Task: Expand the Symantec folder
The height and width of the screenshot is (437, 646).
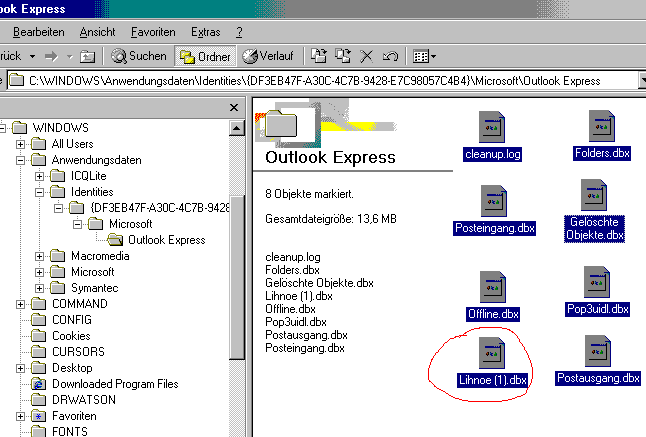Action: 39,288
